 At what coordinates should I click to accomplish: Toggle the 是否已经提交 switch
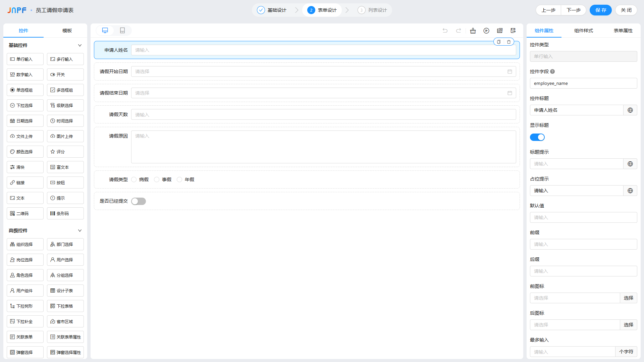[139, 201]
